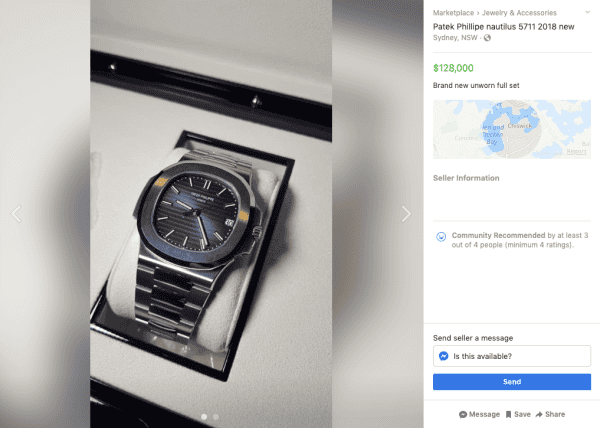Advance to the next photo with the right arrow
The height and width of the screenshot is (428, 600).
pyautogui.click(x=406, y=214)
